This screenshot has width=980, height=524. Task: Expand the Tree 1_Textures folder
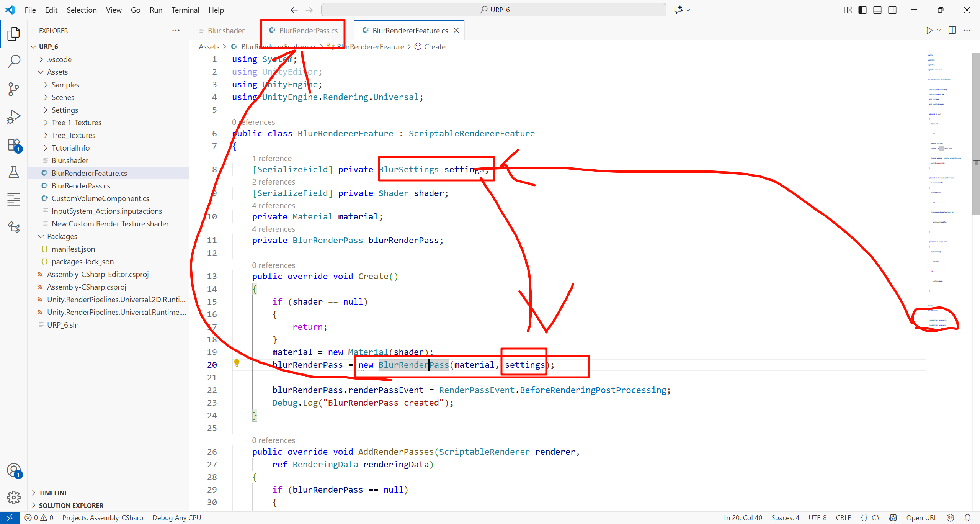pyautogui.click(x=46, y=123)
